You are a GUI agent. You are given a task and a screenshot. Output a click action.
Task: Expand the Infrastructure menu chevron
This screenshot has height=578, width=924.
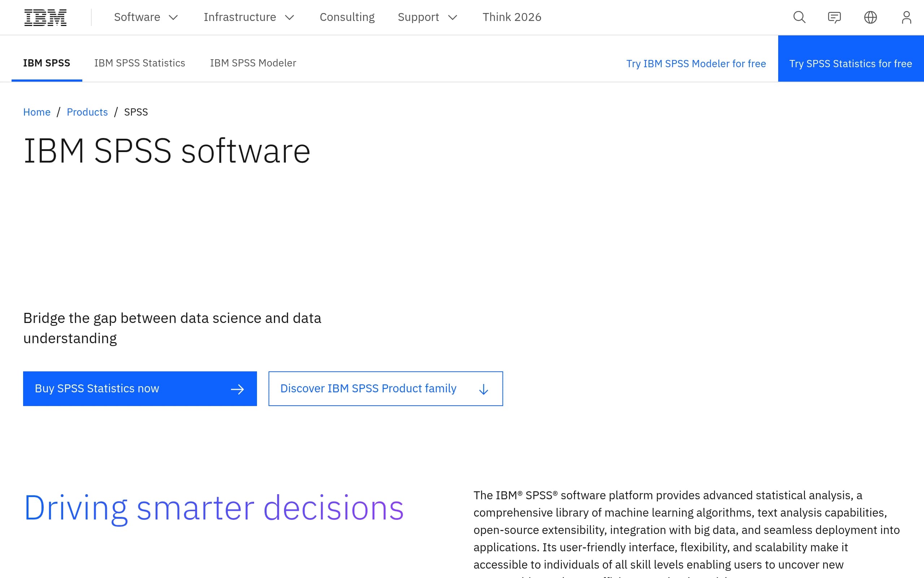(x=290, y=18)
